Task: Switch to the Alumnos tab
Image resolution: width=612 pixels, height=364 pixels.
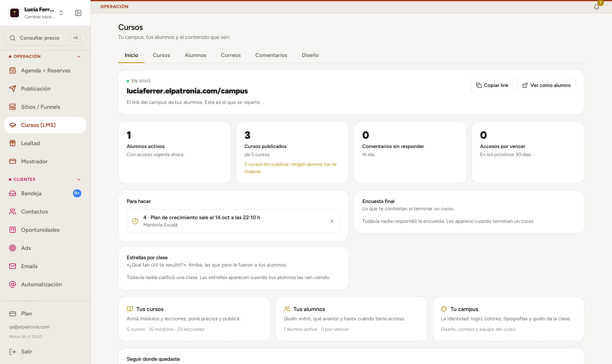Action: point(195,55)
